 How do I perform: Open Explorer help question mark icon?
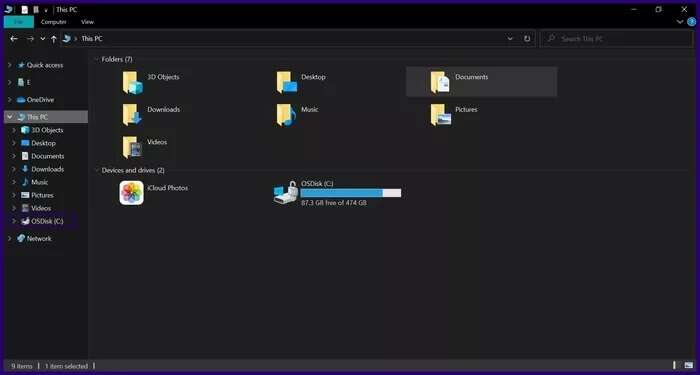692,21
